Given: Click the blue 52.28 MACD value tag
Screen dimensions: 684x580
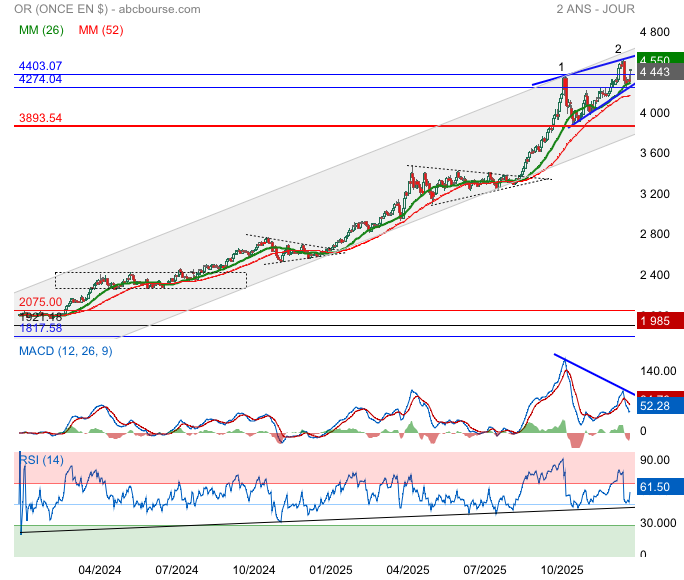Looking at the screenshot, I should click(x=660, y=406).
